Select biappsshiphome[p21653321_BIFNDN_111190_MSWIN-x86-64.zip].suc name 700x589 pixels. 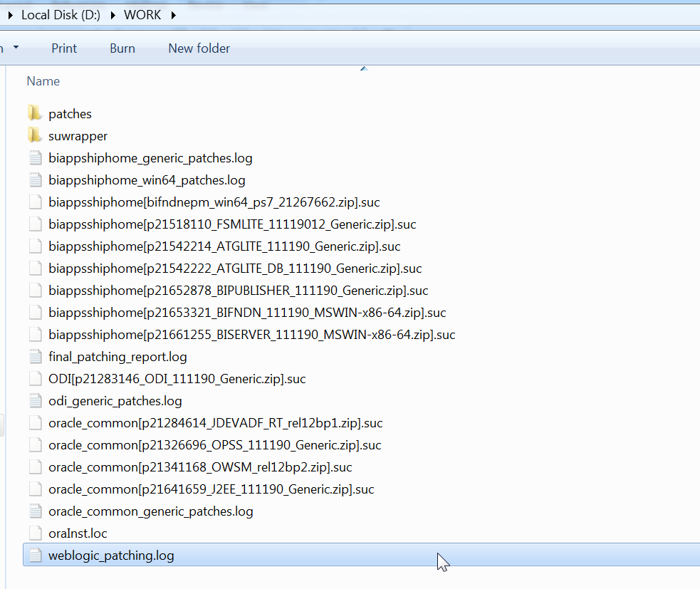tap(247, 313)
